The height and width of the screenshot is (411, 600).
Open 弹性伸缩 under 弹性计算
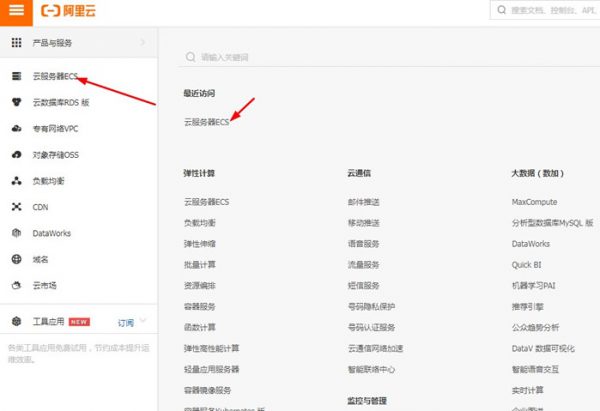pyautogui.click(x=199, y=243)
